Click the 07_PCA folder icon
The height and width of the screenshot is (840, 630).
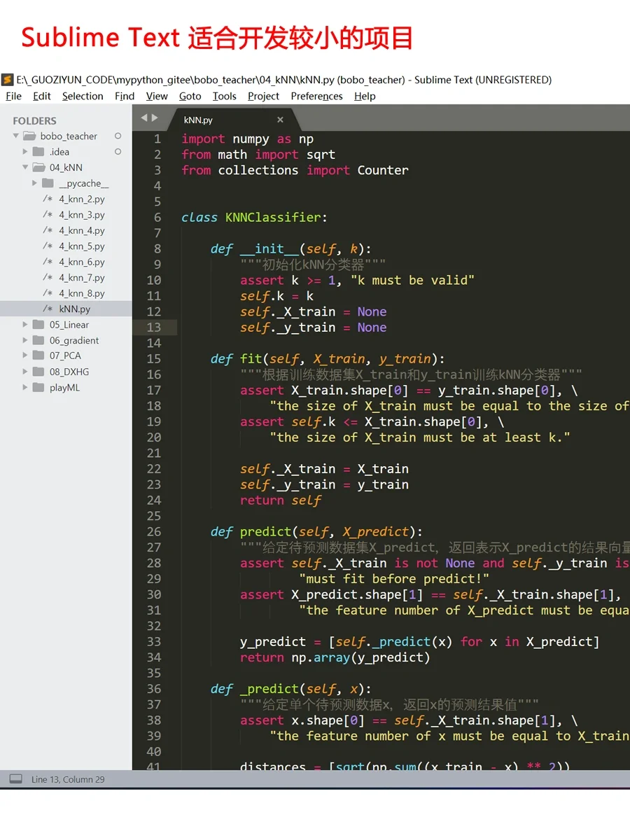coord(38,356)
